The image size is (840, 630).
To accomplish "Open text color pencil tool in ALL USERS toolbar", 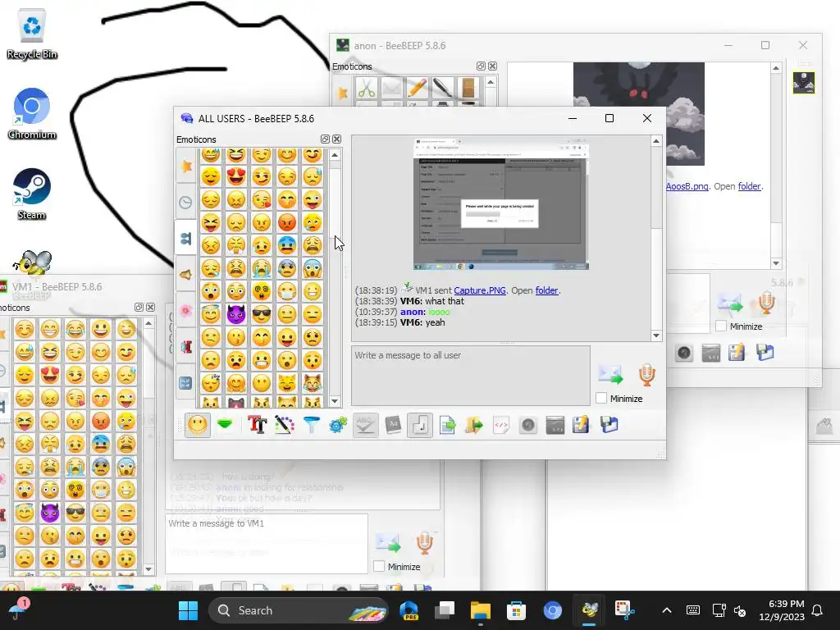I will point(285,425).
